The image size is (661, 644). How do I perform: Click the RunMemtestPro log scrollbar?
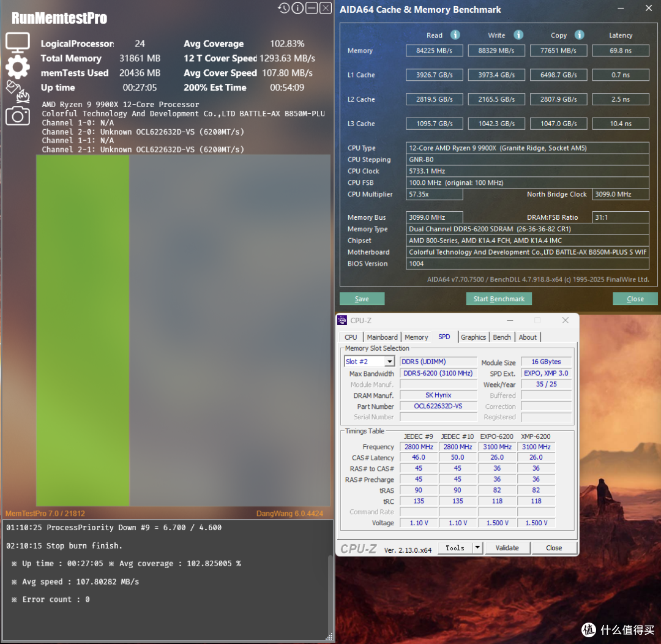point(330,593)
